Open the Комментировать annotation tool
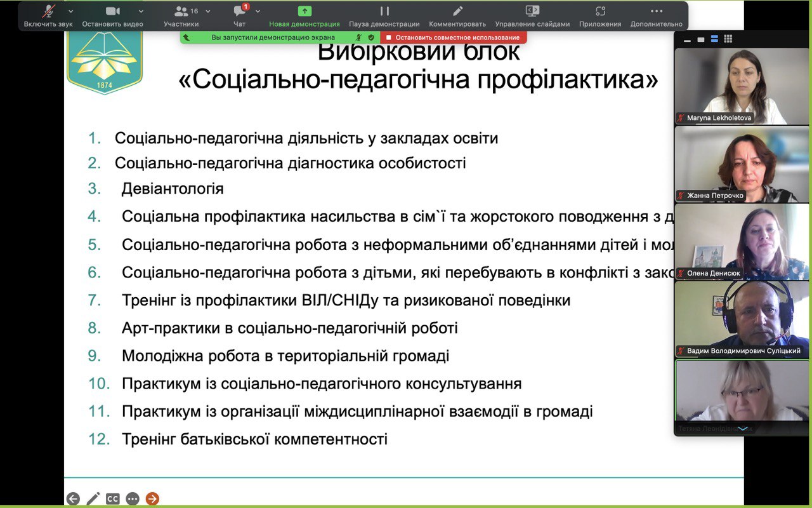This screenshot has width=812, height=508. [457, 16]
